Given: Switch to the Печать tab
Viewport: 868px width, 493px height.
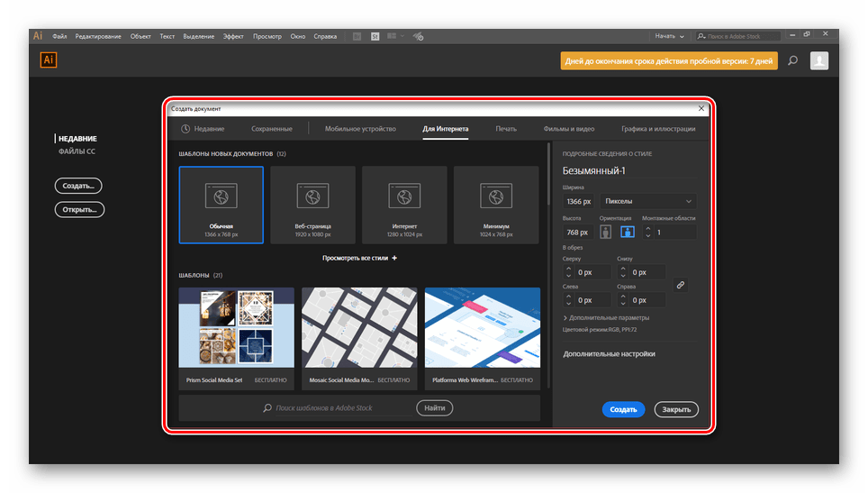Looking at the screenshot, I should pos(505,129).
